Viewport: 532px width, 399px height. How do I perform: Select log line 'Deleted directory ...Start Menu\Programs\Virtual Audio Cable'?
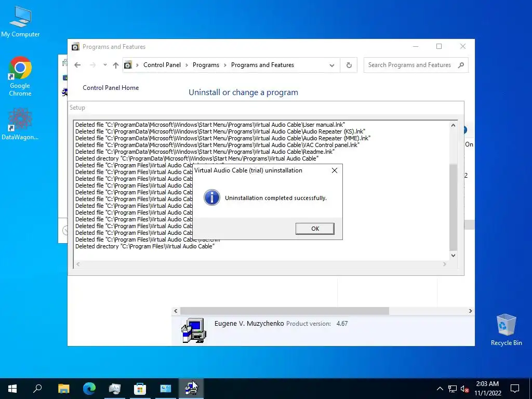197,158
